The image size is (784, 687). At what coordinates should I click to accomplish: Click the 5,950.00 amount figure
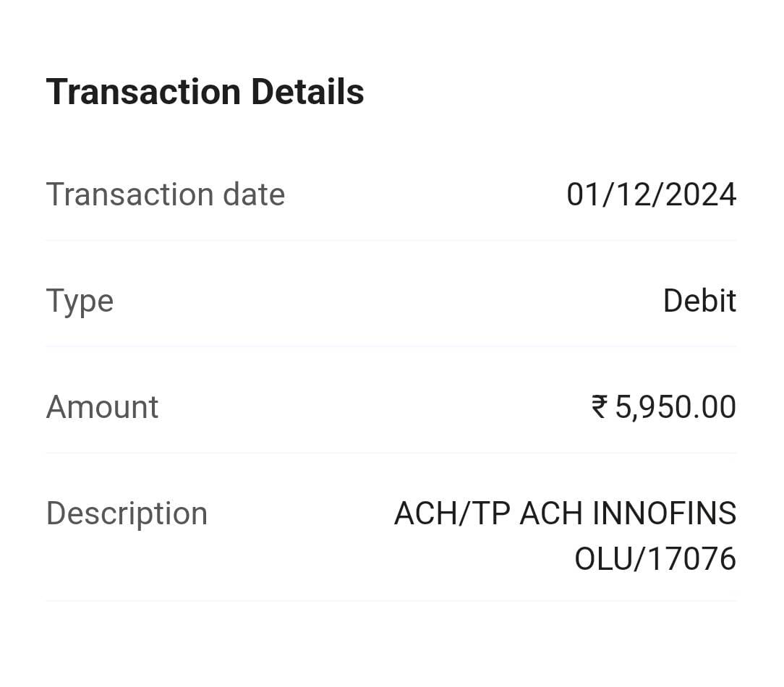[x=676, y=407]
